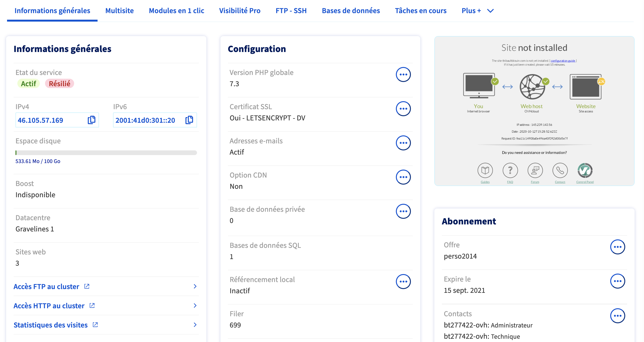Copy the IPv4 address with copy icon

point(91,120)
